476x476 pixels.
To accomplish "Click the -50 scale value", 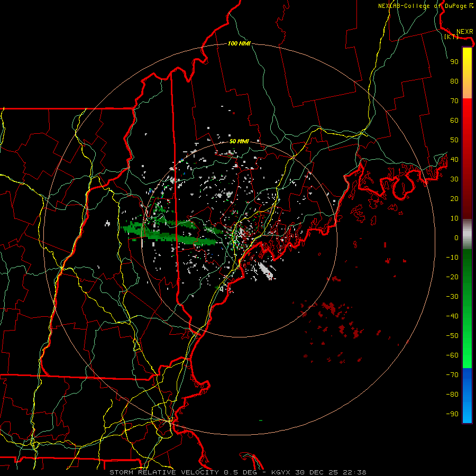I will pyautogui.click(x=452, y=336).
